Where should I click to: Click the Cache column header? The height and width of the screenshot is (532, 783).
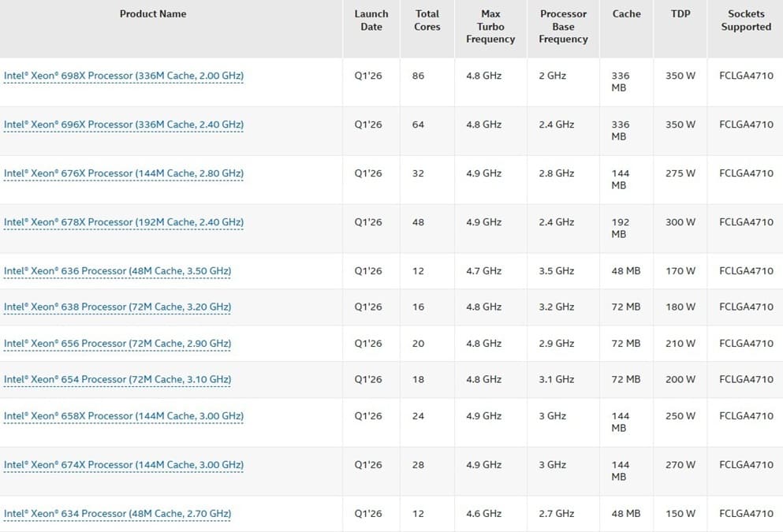(x=626, y=14)
